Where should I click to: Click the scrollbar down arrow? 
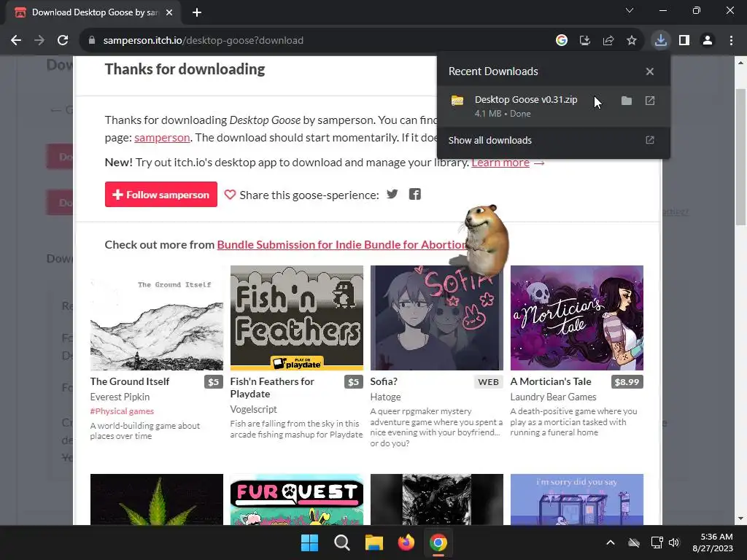click(x=741, y=518)
